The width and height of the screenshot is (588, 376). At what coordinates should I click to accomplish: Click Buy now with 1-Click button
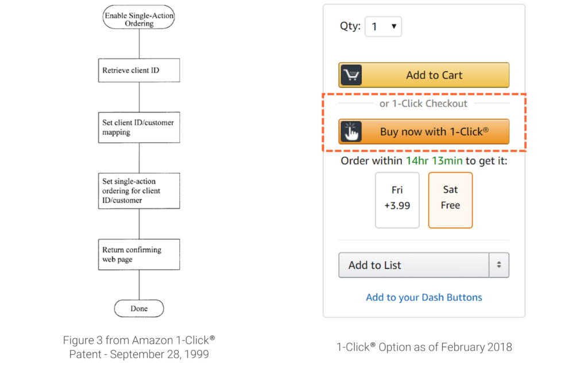[424, 131]
